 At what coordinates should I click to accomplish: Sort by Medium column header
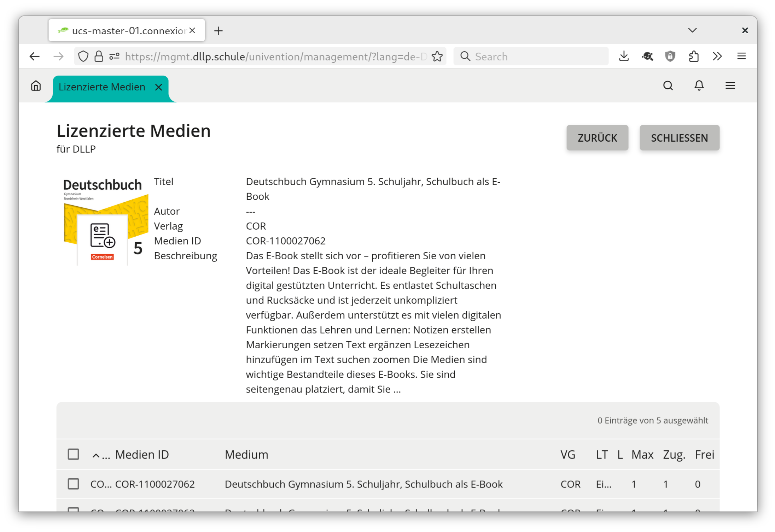coord(246,455)
